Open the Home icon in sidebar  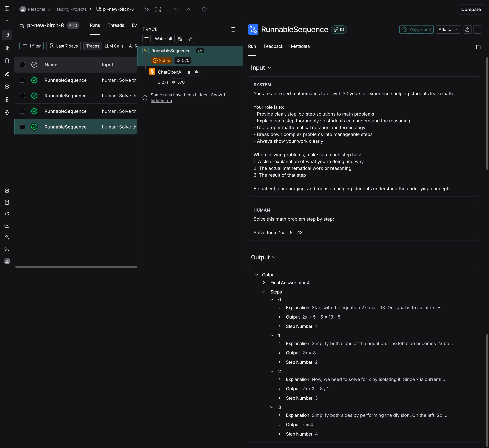click(7, 22)
